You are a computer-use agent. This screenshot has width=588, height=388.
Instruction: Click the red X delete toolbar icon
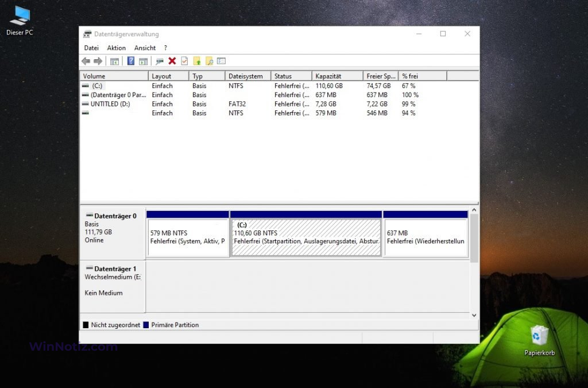click(172, 61)
